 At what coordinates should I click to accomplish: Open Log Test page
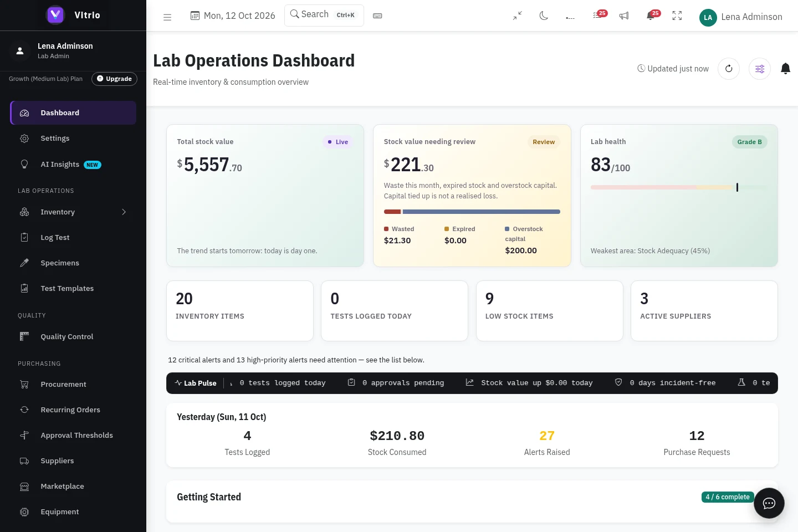[x=73, y=238]
